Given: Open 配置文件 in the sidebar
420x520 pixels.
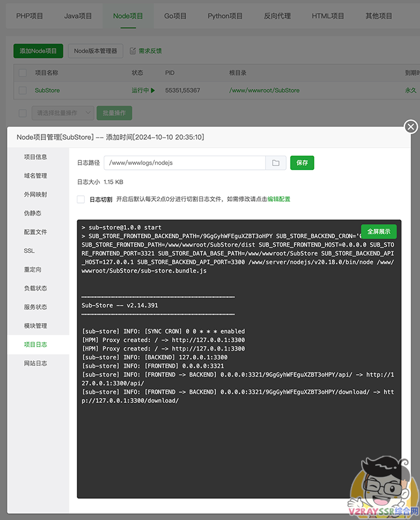Looking at the screenshot, I should point(35,232).
